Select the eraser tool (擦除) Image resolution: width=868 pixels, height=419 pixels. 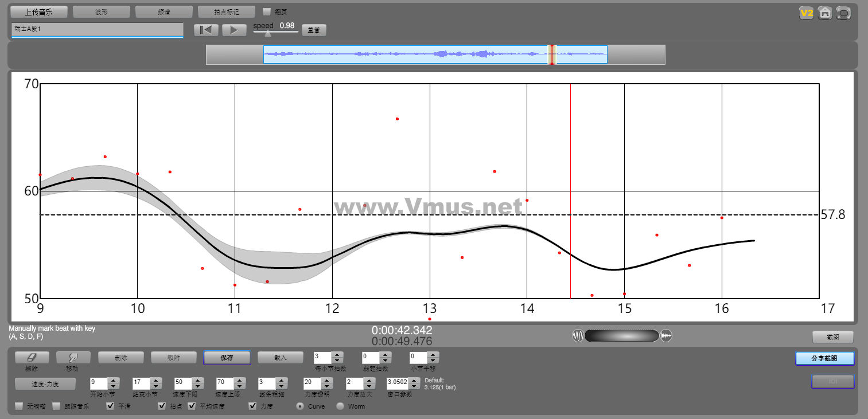coord(32,357)
